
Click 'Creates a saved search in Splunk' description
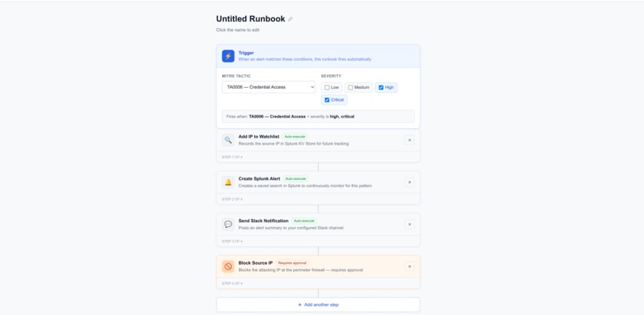coord(305,185)
